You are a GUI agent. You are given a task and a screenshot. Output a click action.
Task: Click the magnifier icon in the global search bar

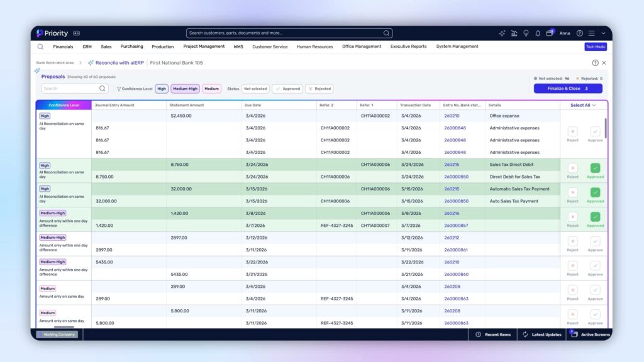387,33
